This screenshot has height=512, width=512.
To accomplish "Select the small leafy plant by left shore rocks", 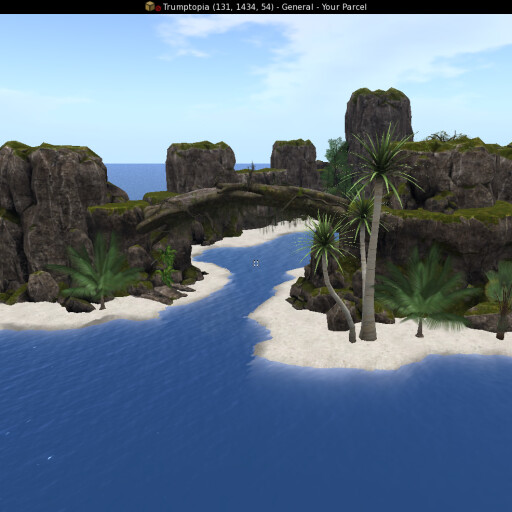I will [168, 265].
